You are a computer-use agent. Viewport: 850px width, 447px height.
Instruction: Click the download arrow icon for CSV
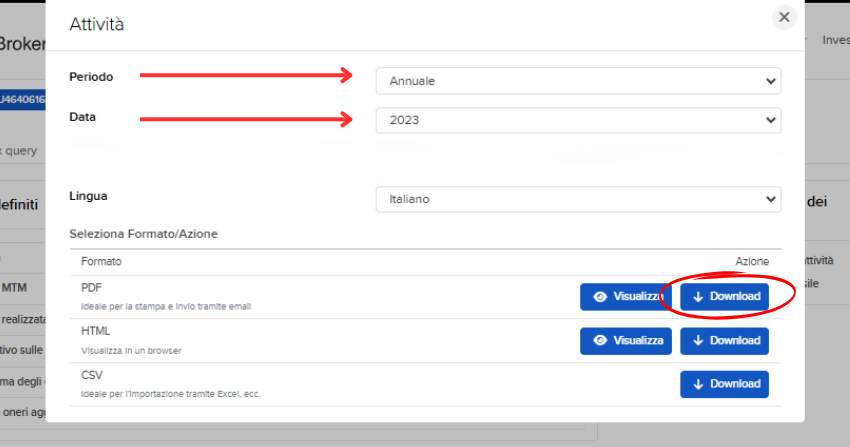point(698,384)
